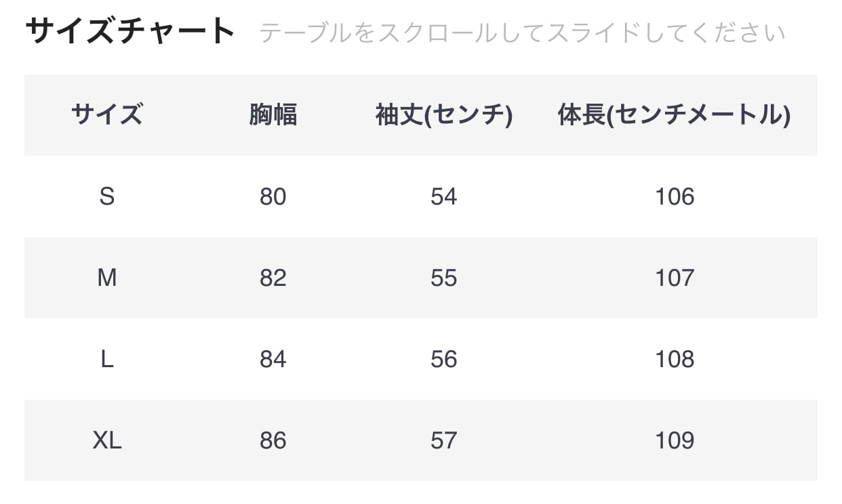Select the サイズ column header
This screenshot has width=842, height=504.
(x=107, y=115)
